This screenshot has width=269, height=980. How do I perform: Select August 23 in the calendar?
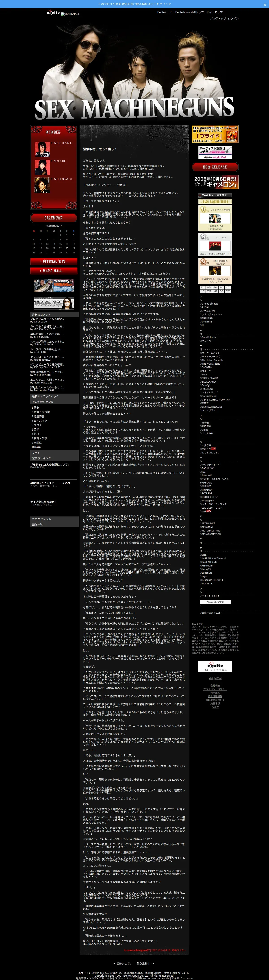(67, 248)
